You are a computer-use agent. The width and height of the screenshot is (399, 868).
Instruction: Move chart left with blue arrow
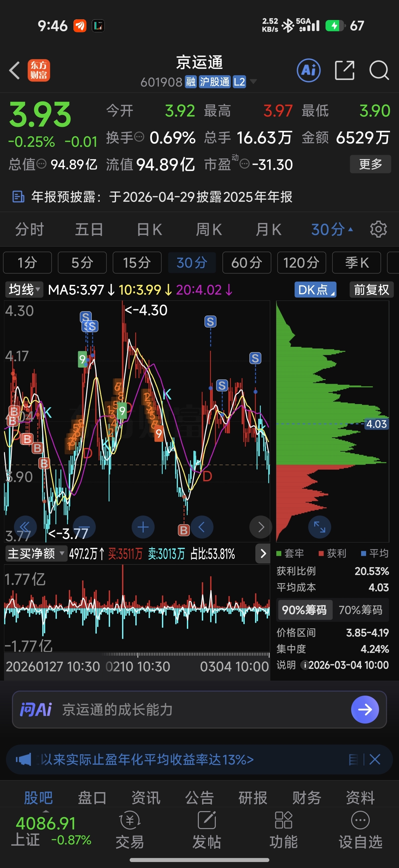point(202,527)
